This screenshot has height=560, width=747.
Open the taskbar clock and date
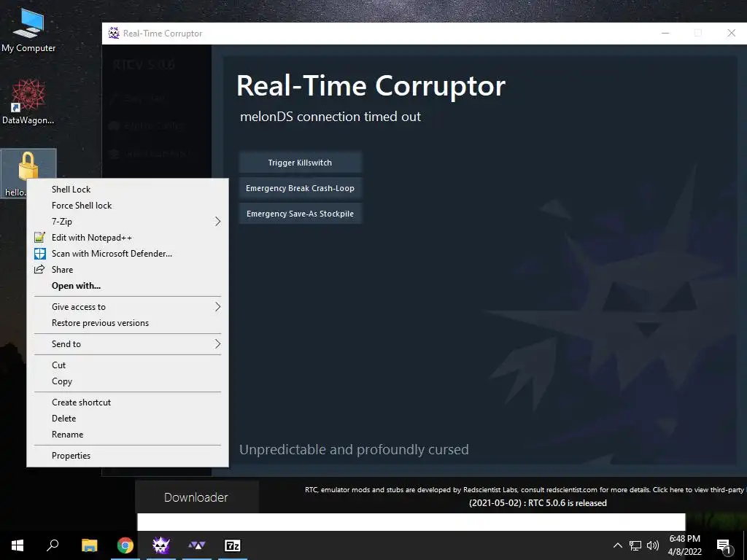tap(684, 545)
